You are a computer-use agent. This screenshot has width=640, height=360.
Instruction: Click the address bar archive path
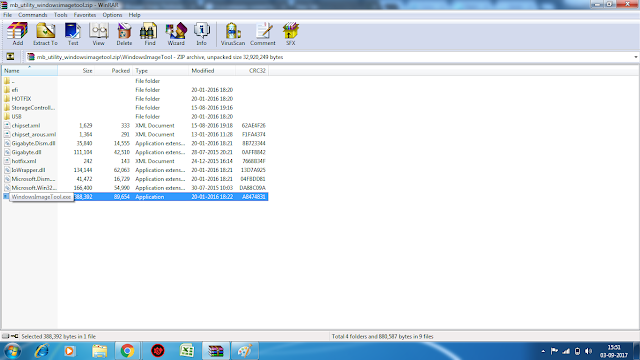coord(160,57)
